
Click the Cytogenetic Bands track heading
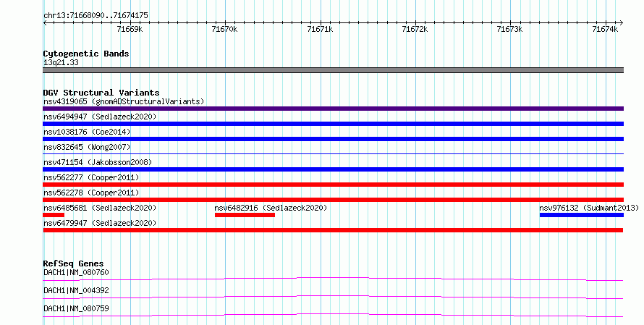[x=86, y=54]
